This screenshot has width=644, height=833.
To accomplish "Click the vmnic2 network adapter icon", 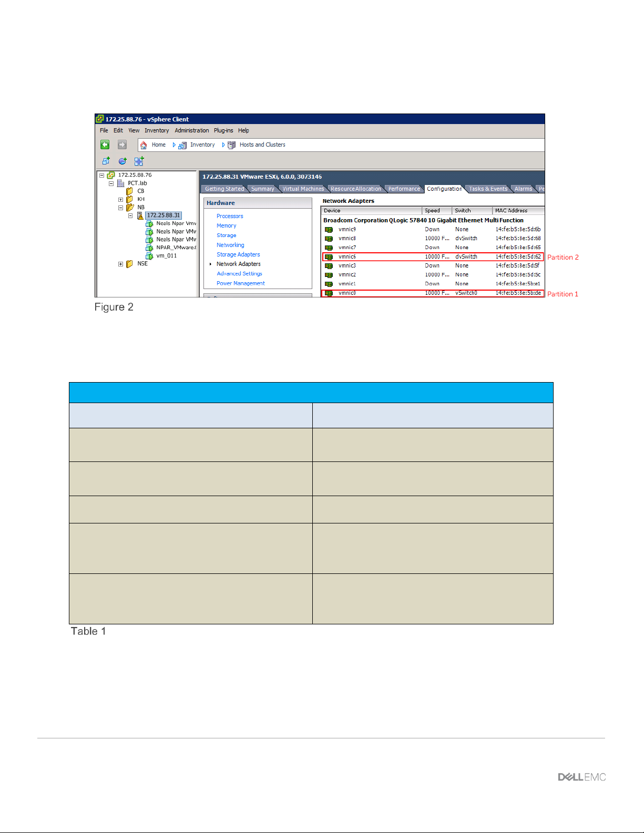I will 329,275.
